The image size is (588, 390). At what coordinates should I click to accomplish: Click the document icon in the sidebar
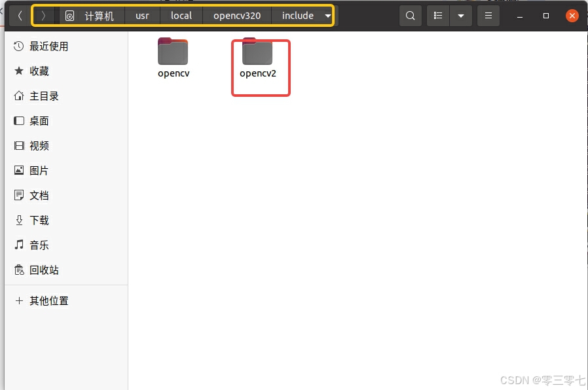19,195
